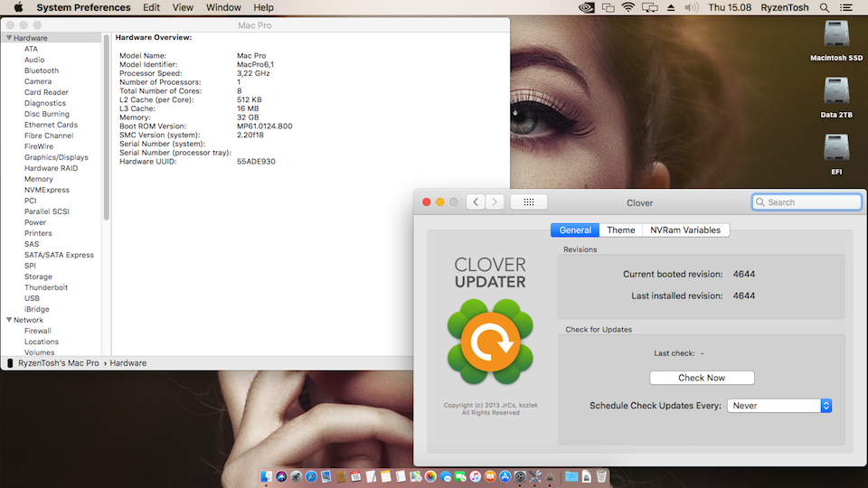
Task: Click the eject icon in menu bar
Action: pyautogui.click(x=670, y=8)
